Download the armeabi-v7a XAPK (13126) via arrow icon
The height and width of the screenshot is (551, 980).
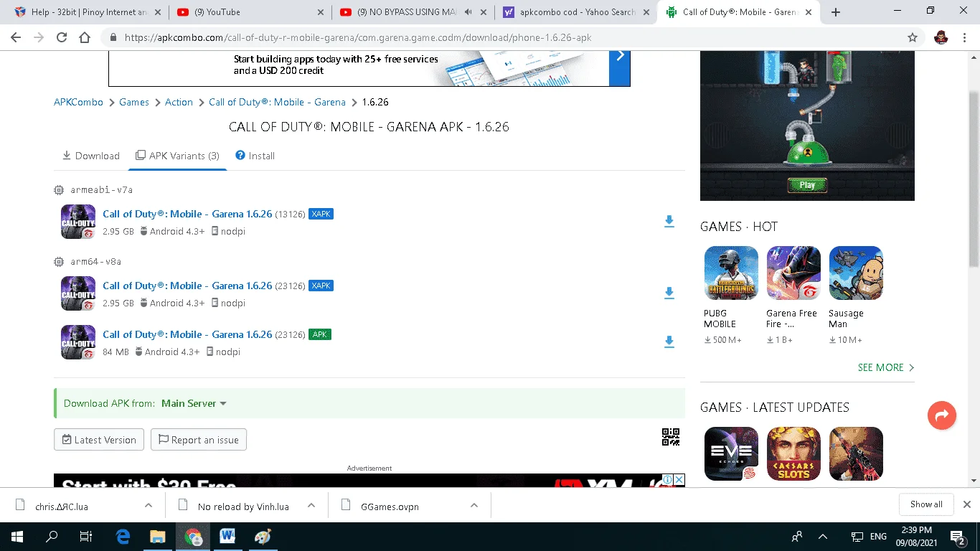(669, 222)
